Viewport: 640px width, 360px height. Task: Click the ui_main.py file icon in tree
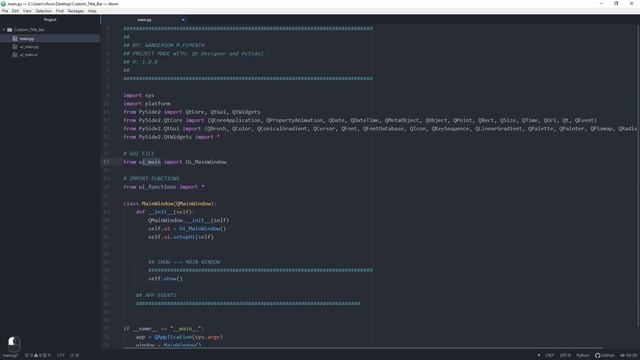(15, 47)
